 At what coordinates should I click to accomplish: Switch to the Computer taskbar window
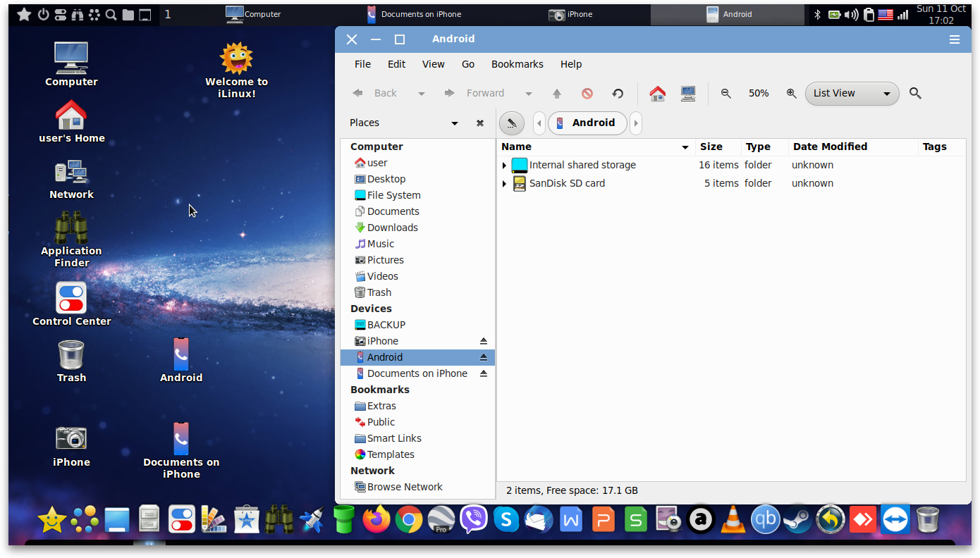[253, 14]
